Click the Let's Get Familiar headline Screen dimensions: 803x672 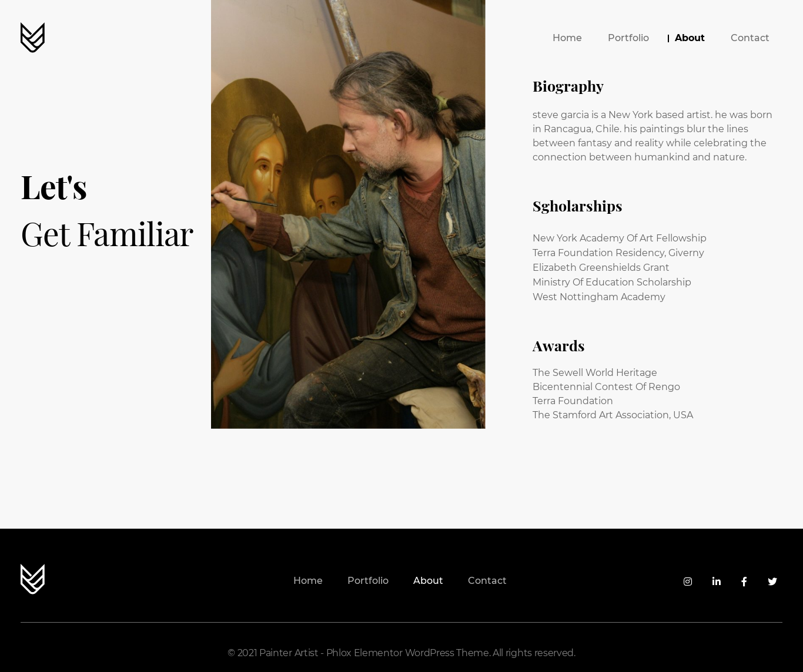(107, 210)
